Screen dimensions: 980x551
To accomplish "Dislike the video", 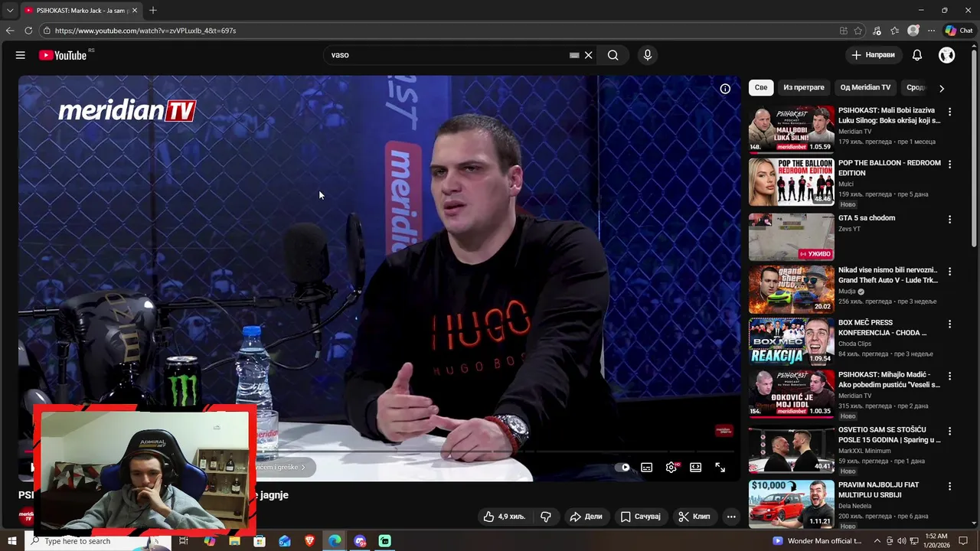I will tap(546, 517).
